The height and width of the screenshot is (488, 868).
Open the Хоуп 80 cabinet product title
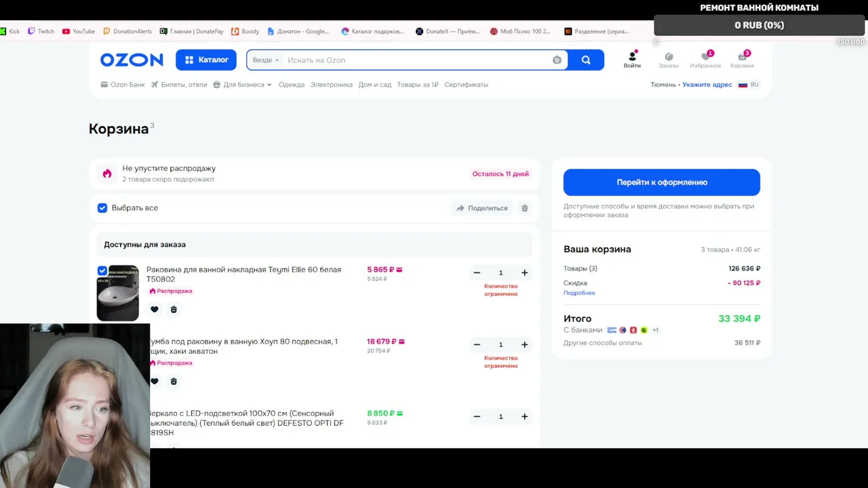[243, 346]
